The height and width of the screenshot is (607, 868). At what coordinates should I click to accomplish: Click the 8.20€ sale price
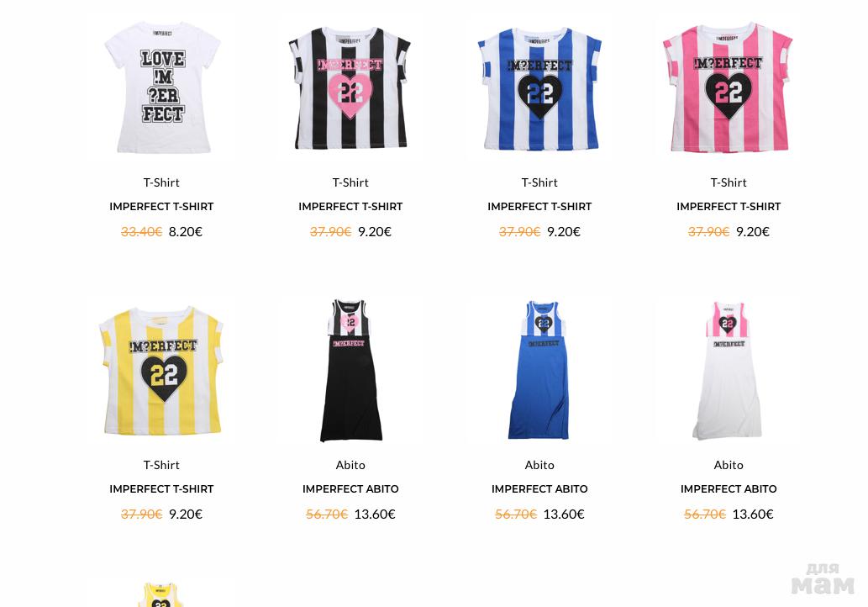coord(186,231)
